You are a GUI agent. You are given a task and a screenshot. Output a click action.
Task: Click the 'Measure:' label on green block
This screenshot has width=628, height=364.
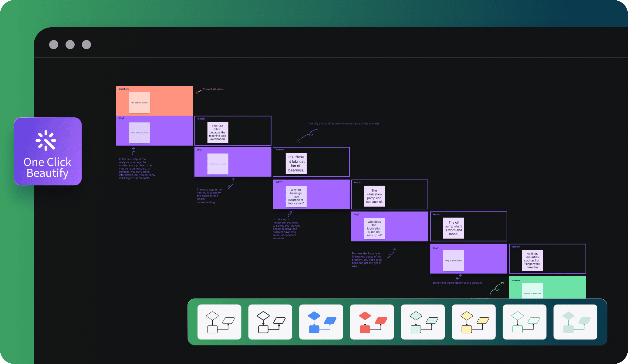pos(516,280)
